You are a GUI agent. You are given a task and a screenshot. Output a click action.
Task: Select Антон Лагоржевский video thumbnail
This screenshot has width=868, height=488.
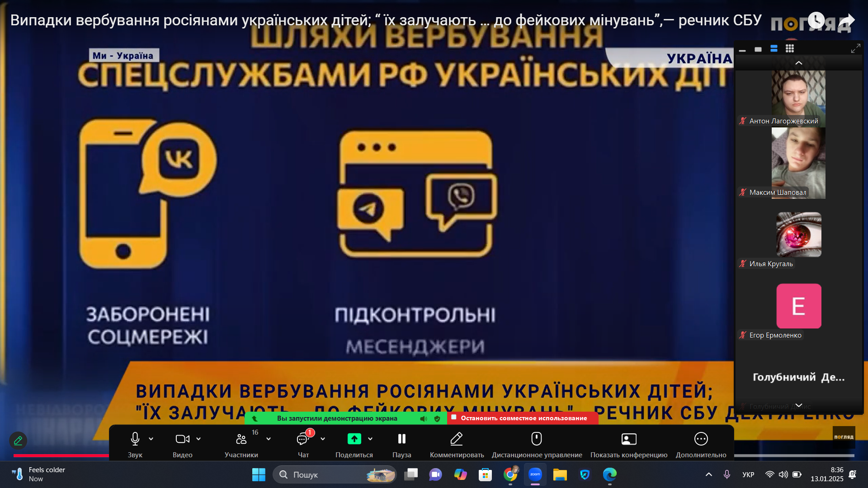798,99
